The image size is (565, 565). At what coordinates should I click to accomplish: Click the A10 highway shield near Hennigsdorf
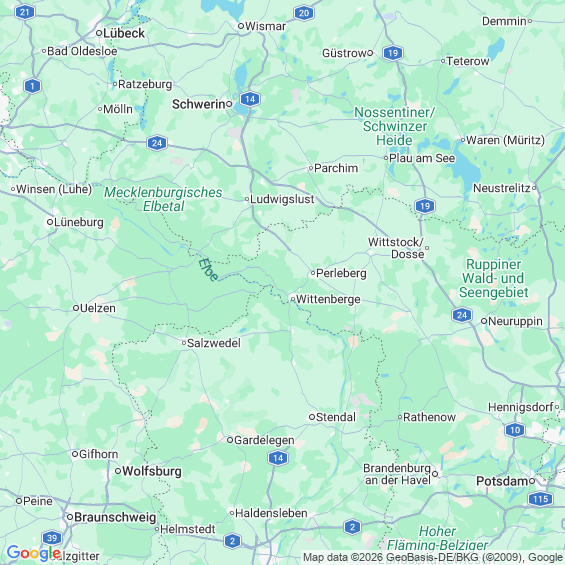[515, 430]
